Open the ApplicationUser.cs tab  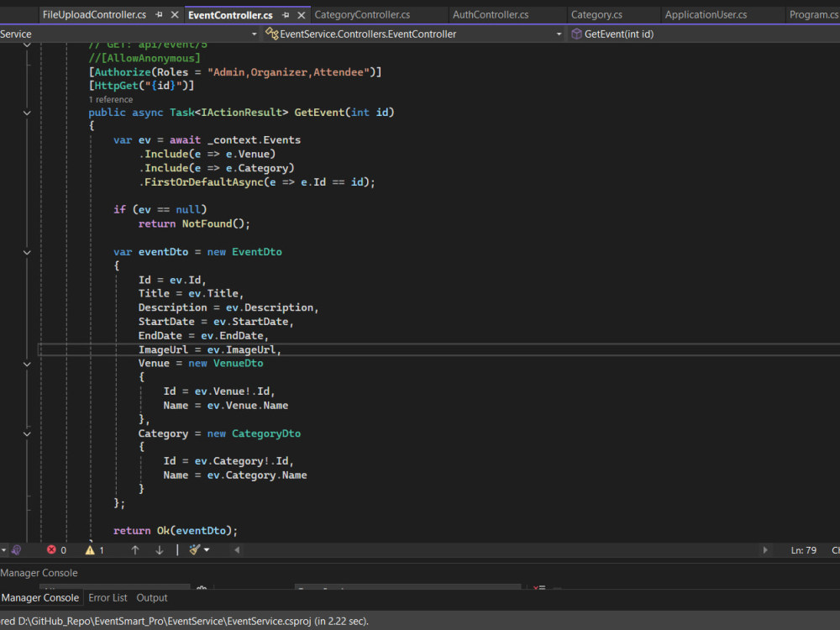click(x=706, y=15)
